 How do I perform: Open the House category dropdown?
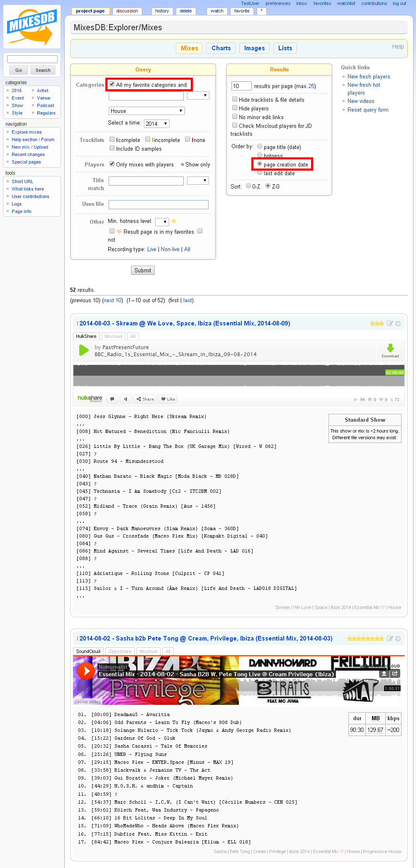147,111
